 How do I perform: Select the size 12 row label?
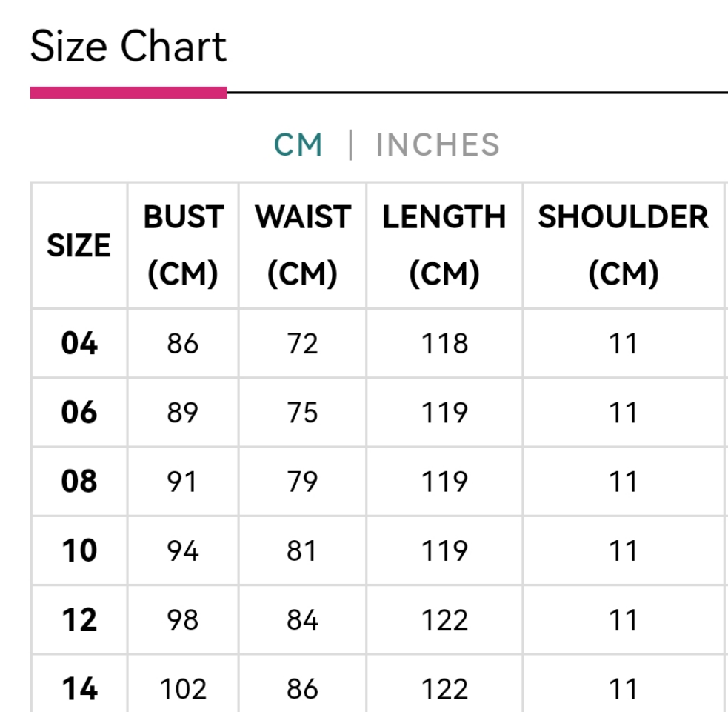point(79,619)
